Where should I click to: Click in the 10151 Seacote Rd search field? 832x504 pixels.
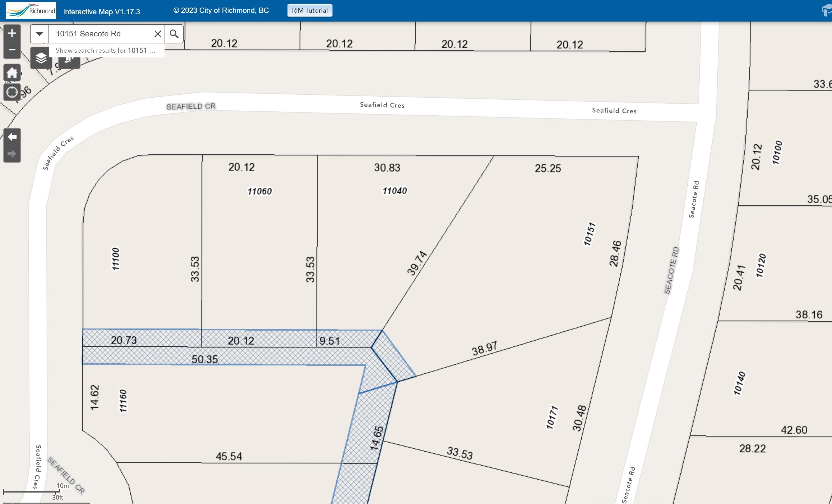[x=101, y=34]
